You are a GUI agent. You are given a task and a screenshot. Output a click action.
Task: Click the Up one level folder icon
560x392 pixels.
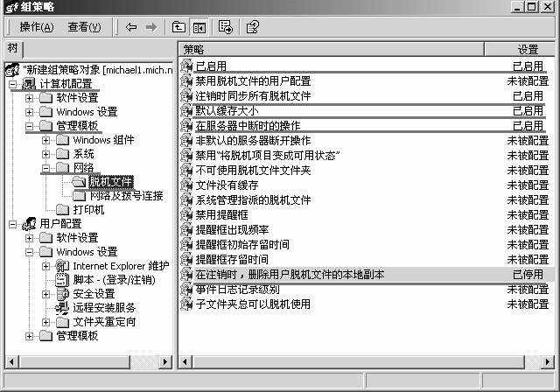(178, 27)
